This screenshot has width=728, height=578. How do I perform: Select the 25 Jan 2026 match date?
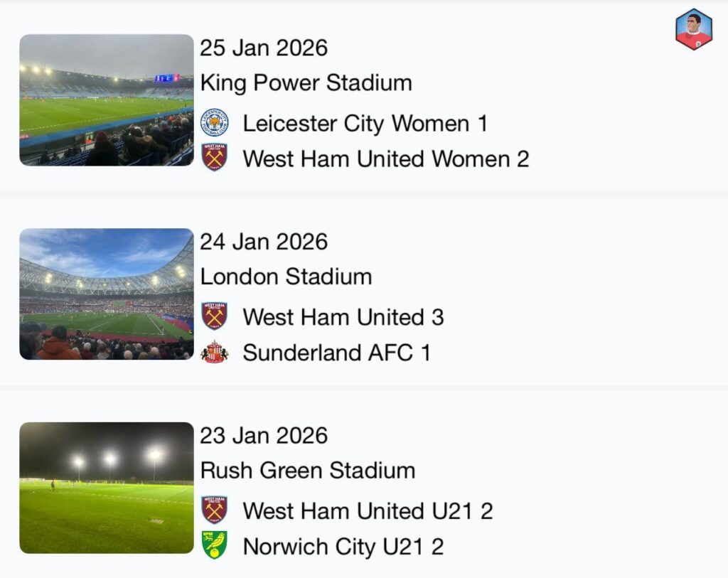pyautogui.click(x=264, y=48)
